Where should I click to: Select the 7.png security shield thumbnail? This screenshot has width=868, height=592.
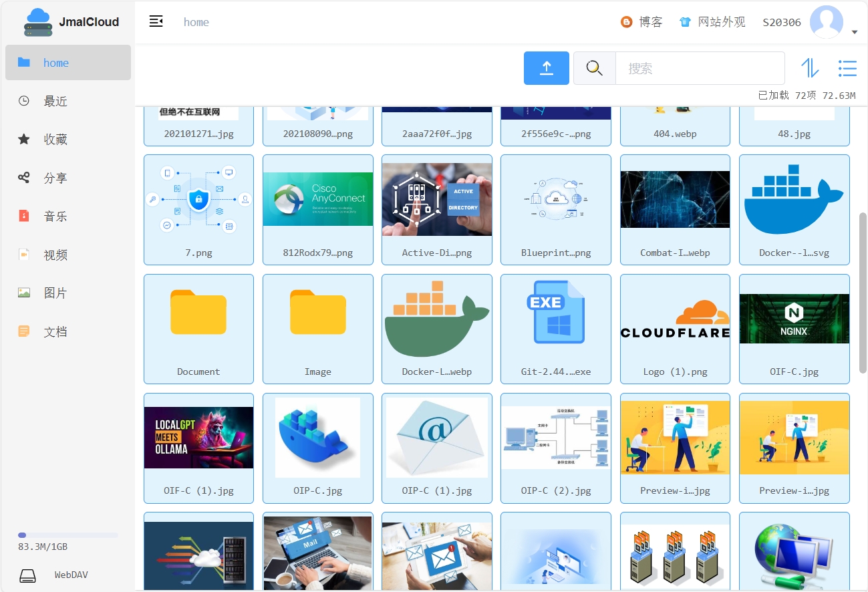198,199
